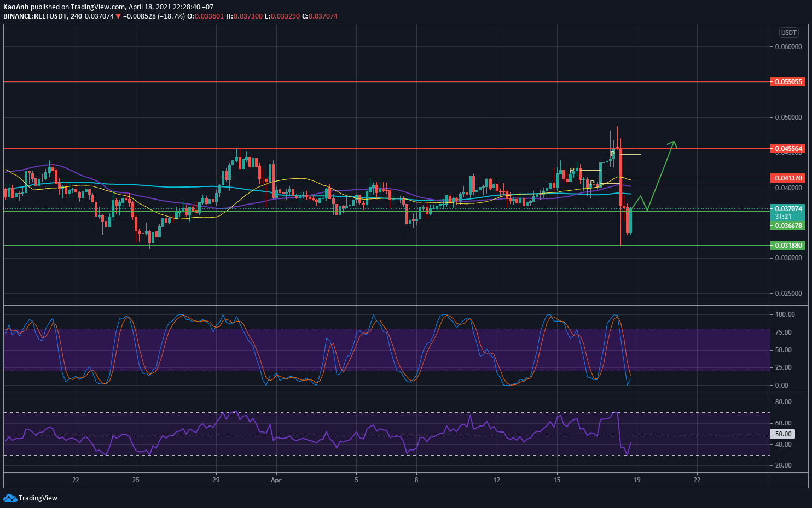
Task: Click the TradingView wordmark text
Action: point(38,498)
